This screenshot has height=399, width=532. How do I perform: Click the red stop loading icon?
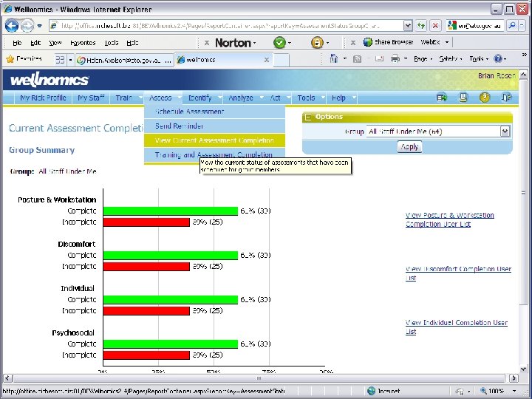click(435, 25)
